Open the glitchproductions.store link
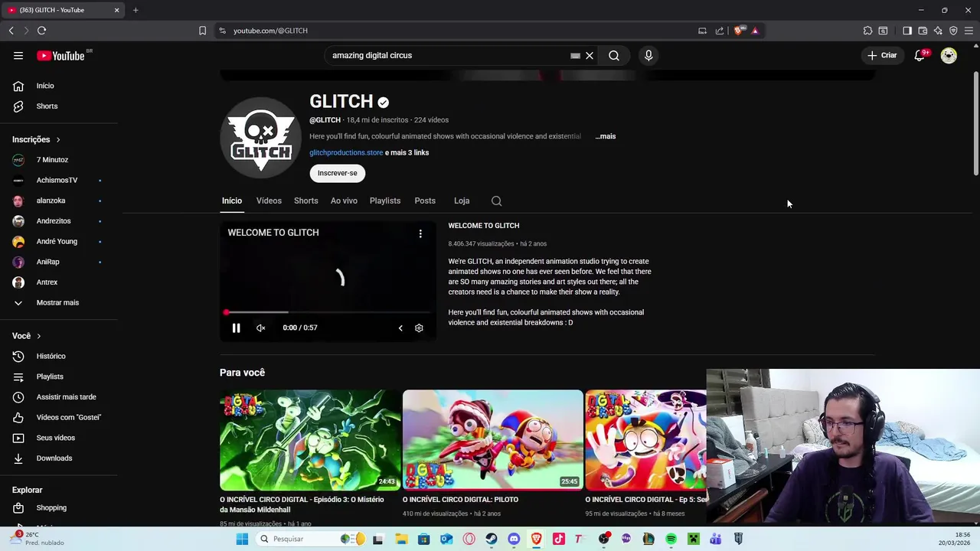Screen dimensions: 980x551 pyautogui.click(x=346, y=152)
